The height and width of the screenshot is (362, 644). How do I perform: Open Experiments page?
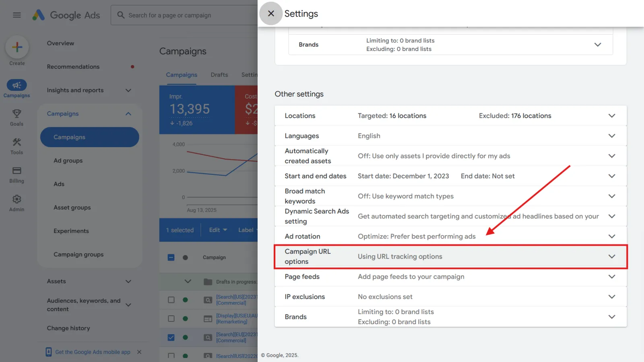71,231
